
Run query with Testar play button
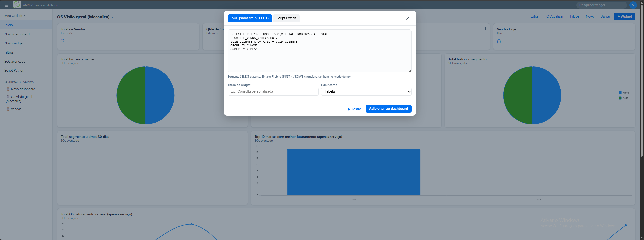coord(354,109)
